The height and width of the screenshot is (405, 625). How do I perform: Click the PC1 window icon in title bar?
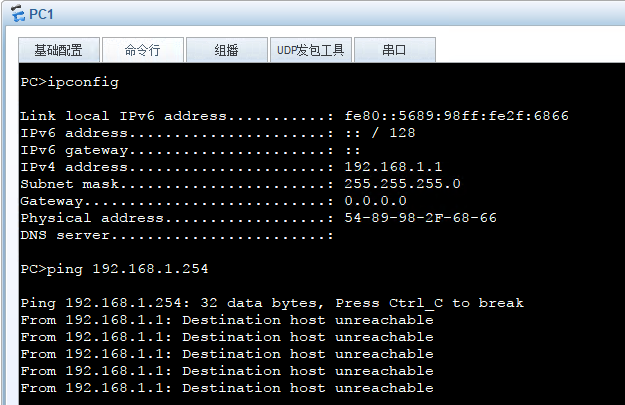[x=18, y=14]
